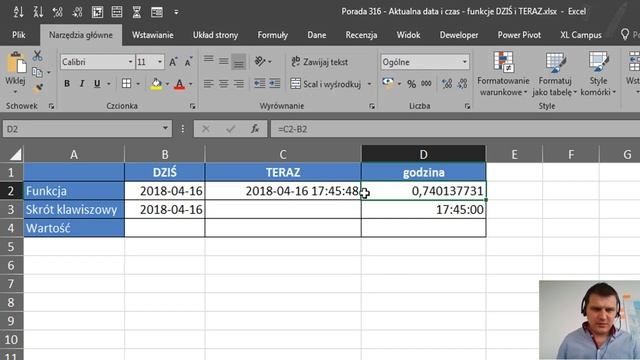Image resolution: width=640 pixels, height=360 pixels.
Task: Apply thousands separator 000 style
Action: (426, 84)
